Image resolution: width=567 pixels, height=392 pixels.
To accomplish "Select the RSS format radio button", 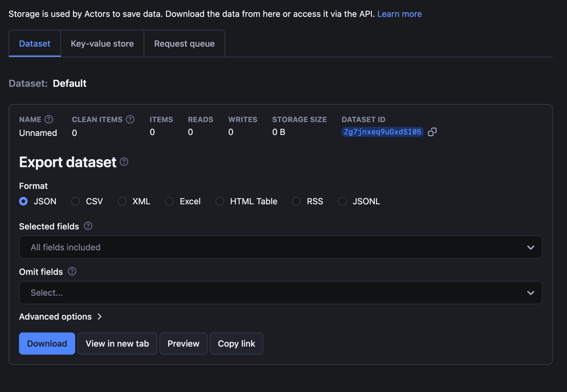I will 296,201.
